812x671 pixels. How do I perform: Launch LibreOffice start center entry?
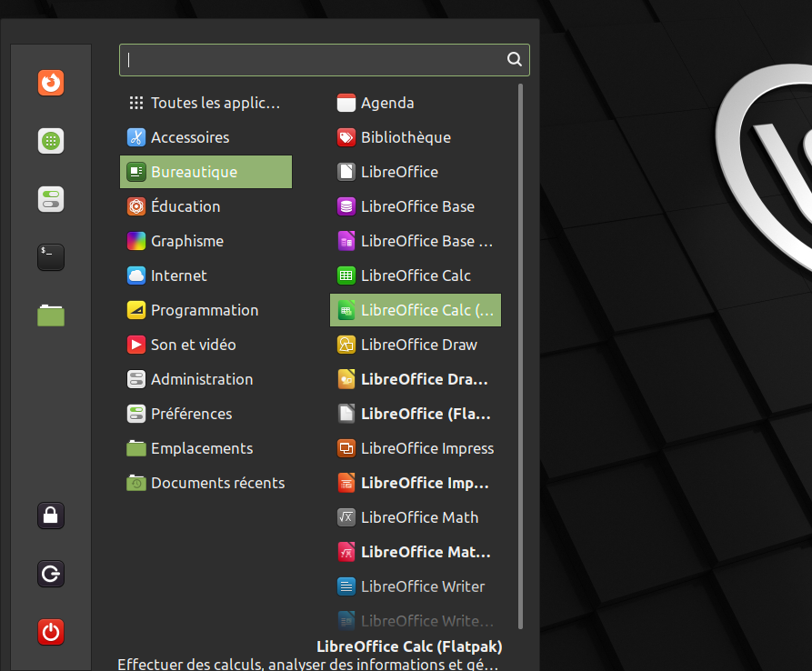[x=416, y=172]
